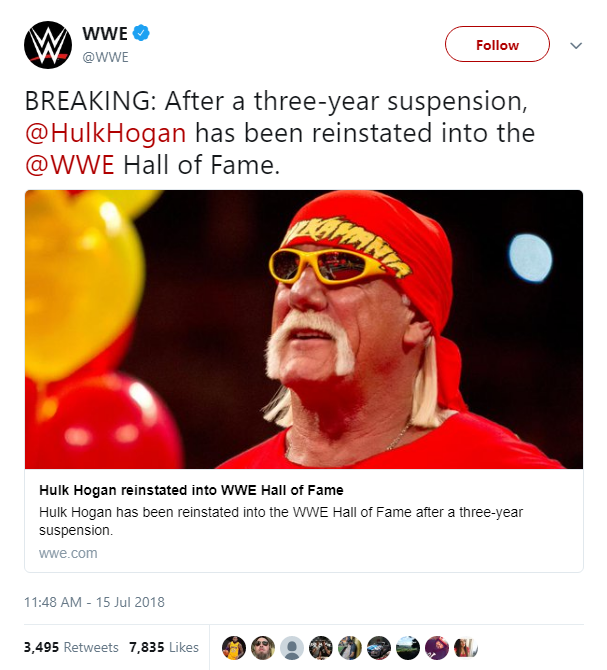Open the liker avatar of bearded man in sunglasses
The image size is (607, 670).
pyautogui.click(x=263, y=647)
